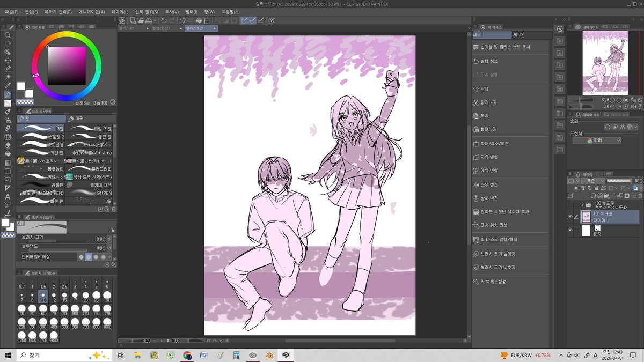Screen dimensions: 644x362
Task: Open the 필터(I) menu
Action: click(x=191, y=11)
